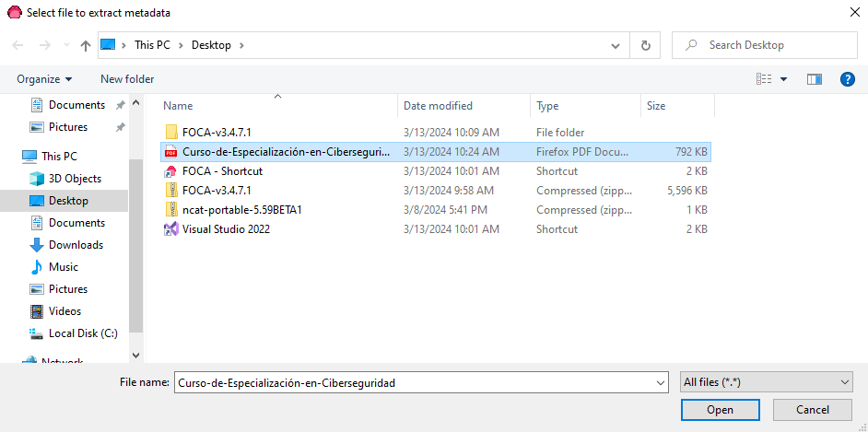Open pinned Documents in quick access

[77, 104]
